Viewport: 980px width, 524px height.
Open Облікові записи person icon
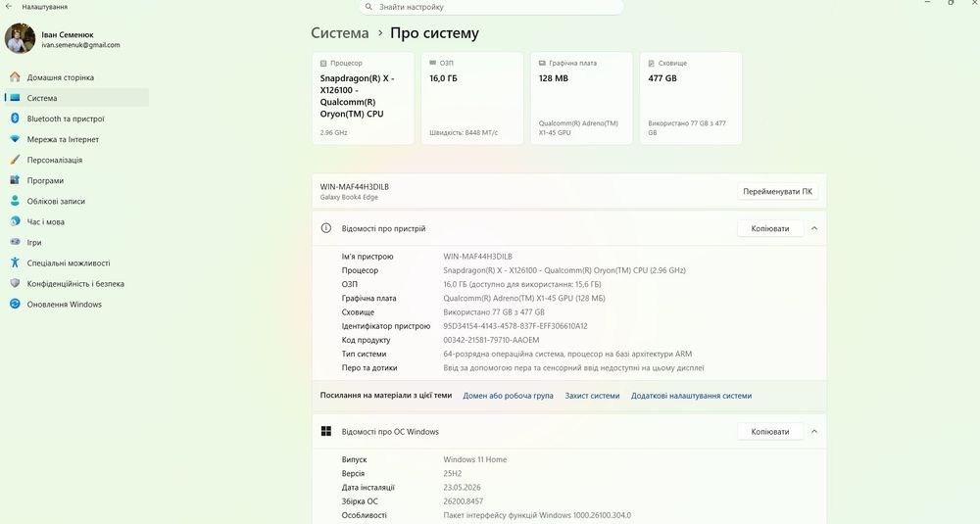point(15,201)
